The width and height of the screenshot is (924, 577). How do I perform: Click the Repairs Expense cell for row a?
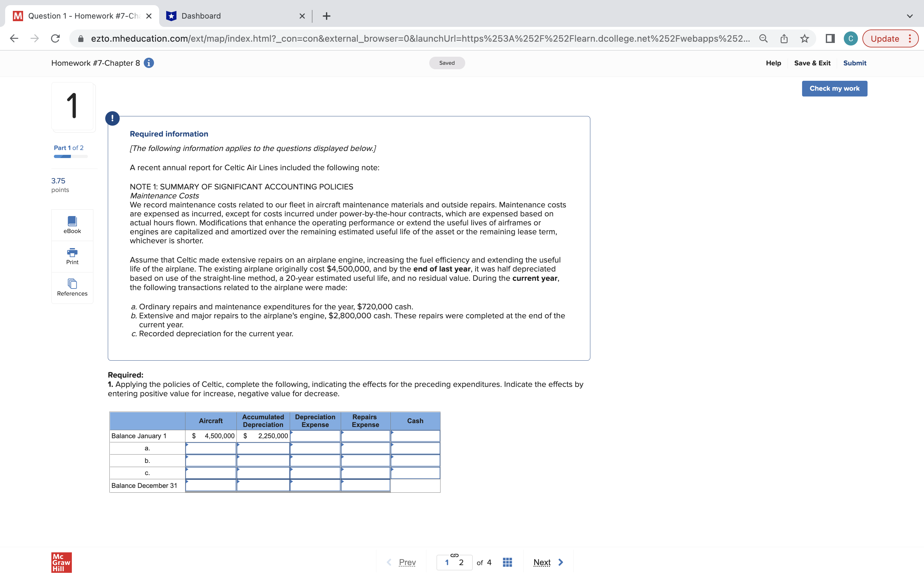point(365,448)
